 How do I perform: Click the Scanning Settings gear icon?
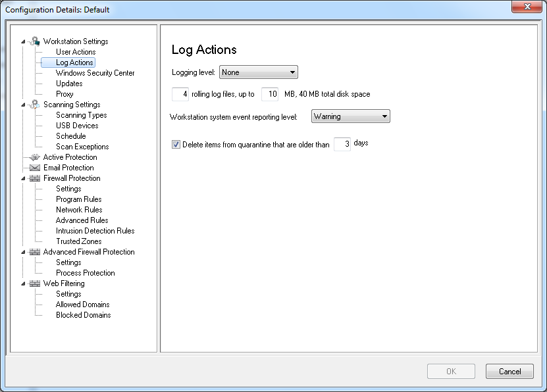click(35, 105)
